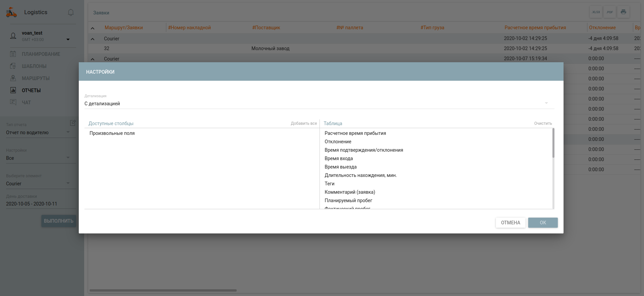Expand the voan_test account menu arrow

[x=68, y=39]
